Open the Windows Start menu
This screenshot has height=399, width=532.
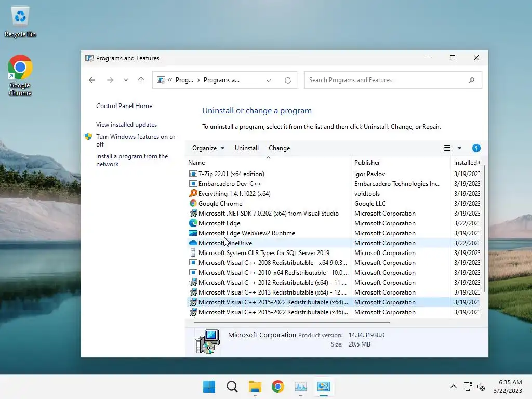tap(209, 387)
